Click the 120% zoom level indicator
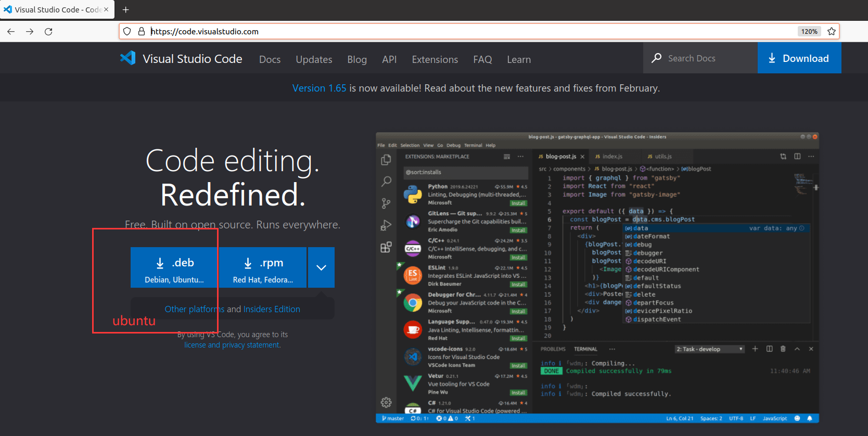 [x=809, y=31]
